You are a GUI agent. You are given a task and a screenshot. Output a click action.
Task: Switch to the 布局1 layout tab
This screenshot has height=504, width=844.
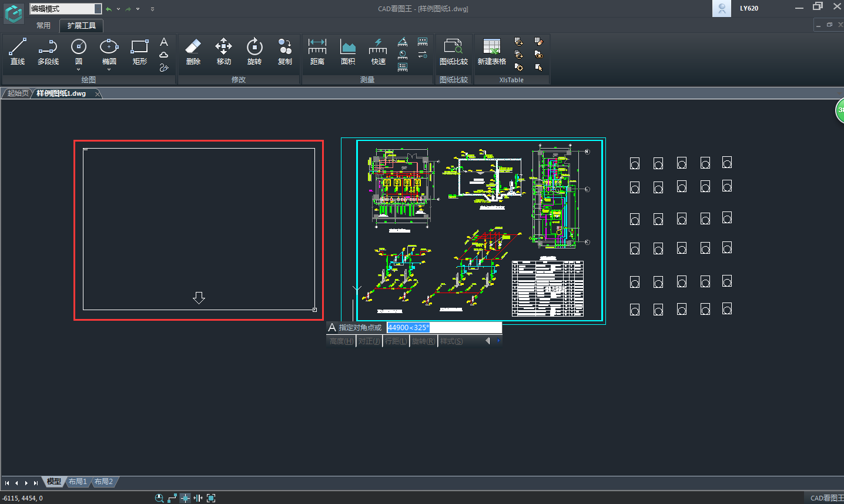coord(78,482)
